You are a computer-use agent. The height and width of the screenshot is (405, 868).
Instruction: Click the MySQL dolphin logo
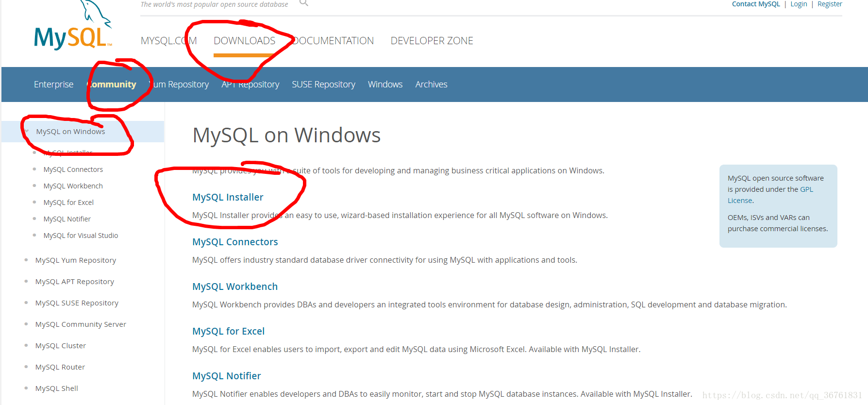click(x=73, y=25)
